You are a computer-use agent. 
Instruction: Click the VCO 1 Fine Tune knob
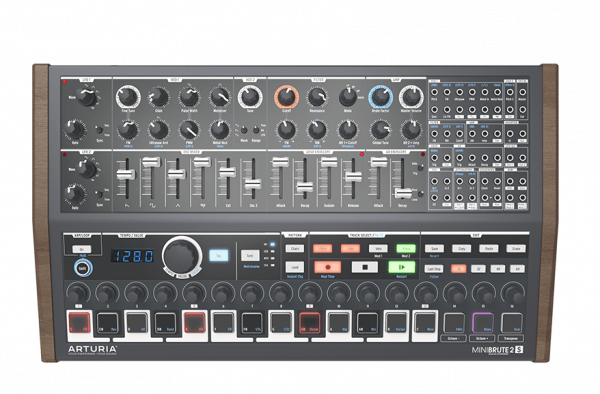coord(128,96)
